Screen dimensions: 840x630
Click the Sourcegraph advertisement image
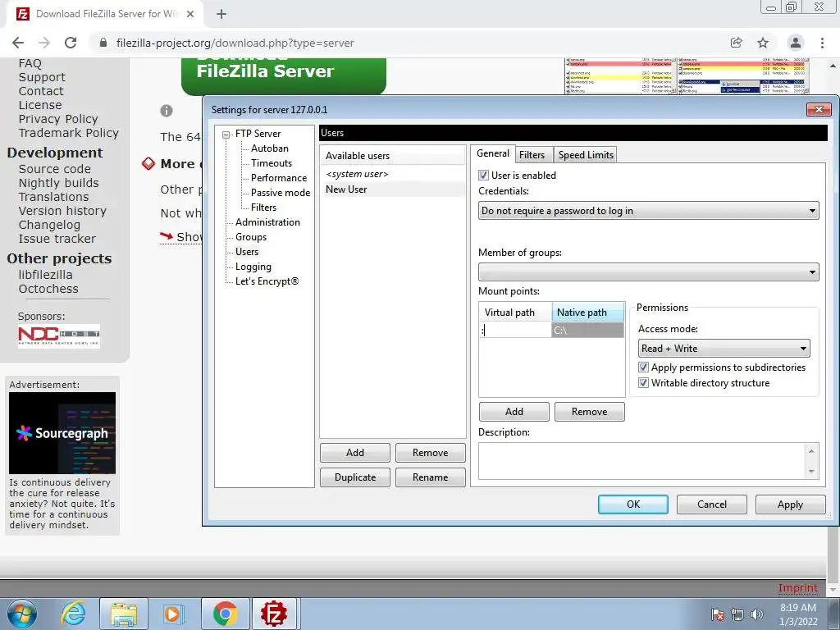(62, 433)
